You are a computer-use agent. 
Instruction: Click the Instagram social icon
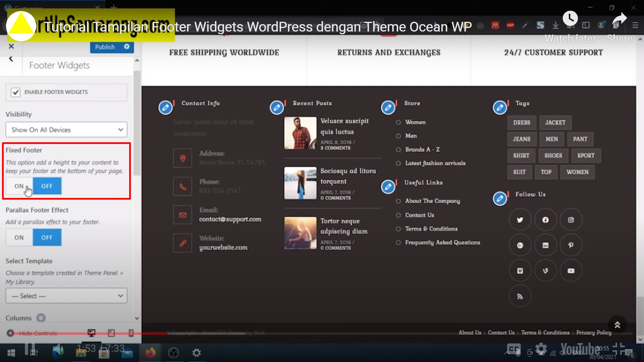[x=571, y=220]
